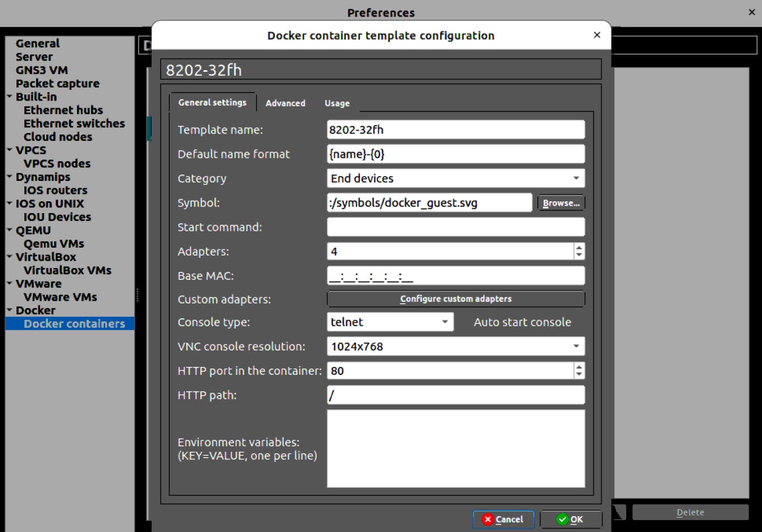Decrease the Adapters count with down arrow

[x=579, y=256]
